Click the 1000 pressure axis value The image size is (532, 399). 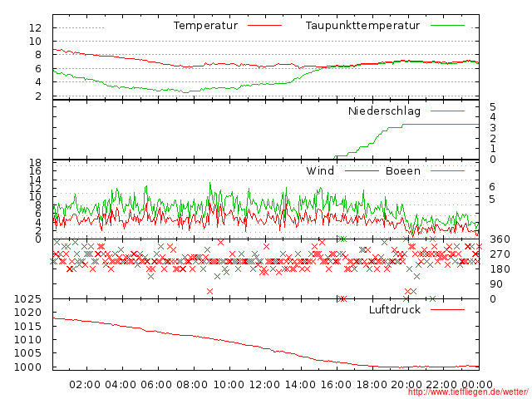pos(27,367)
